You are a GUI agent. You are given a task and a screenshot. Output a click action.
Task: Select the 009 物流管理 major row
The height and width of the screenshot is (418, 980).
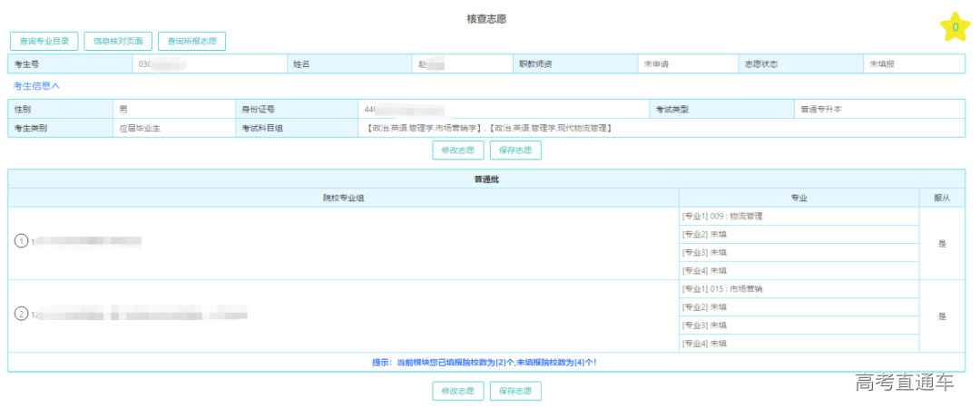(x=798, y=217)
